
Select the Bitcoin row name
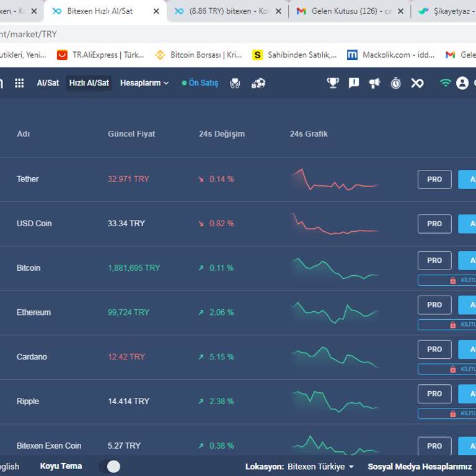[29, 268]
